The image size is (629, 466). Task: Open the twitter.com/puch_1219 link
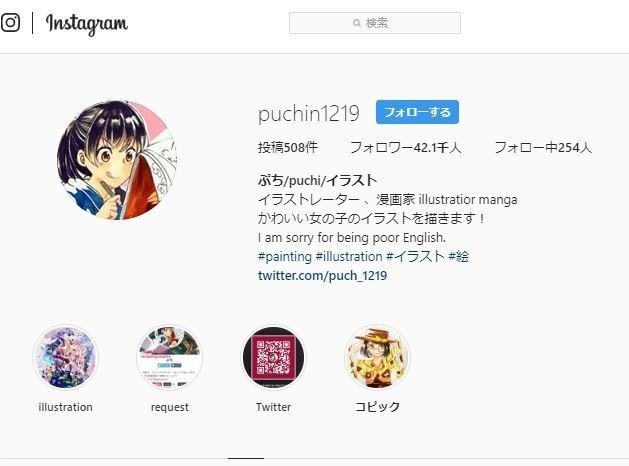pyautogui.click(x=323, y=276)
